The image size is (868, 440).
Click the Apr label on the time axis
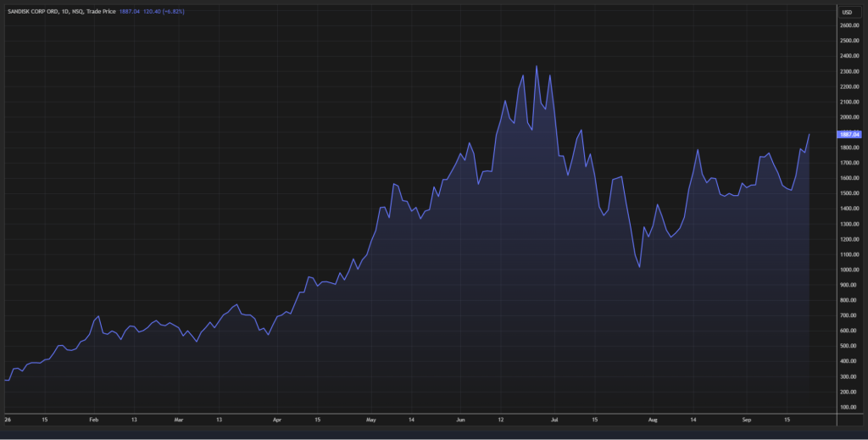277,420
